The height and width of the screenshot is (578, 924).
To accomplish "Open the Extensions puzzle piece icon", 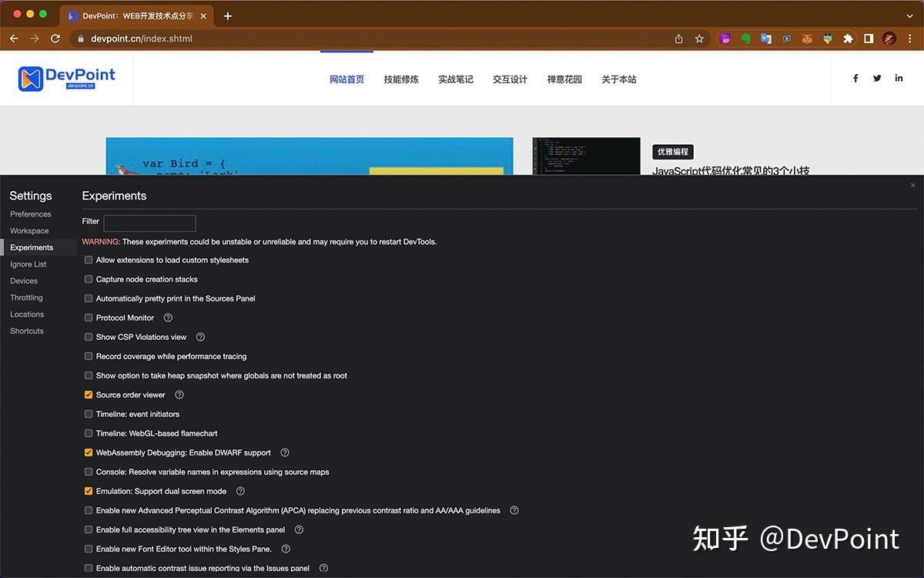I will (848, 39).
